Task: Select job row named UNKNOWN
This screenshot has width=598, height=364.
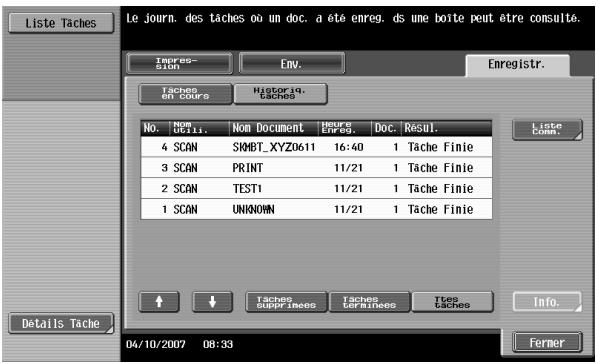Action: tap(316, 209)
